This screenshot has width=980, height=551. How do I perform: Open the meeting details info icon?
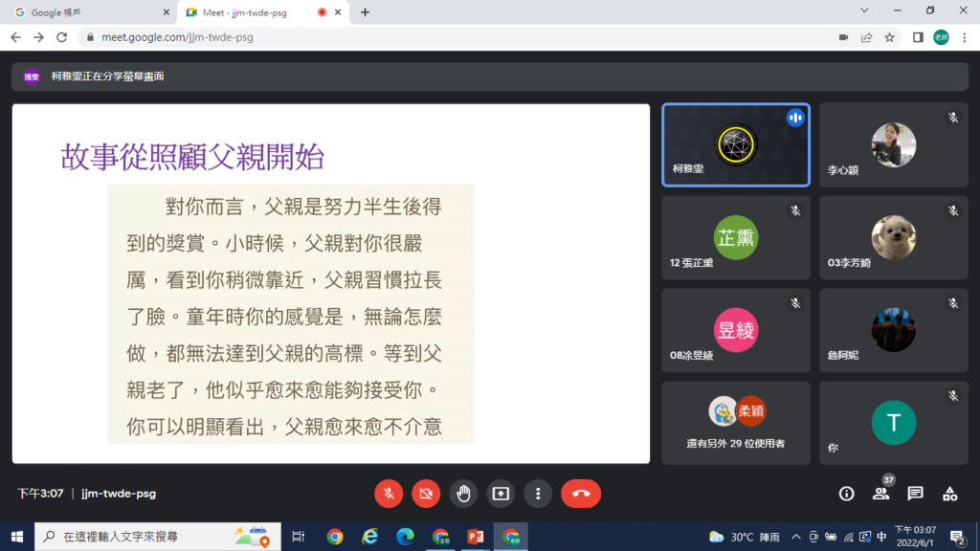pyautogui.click(x=846, y=494)
